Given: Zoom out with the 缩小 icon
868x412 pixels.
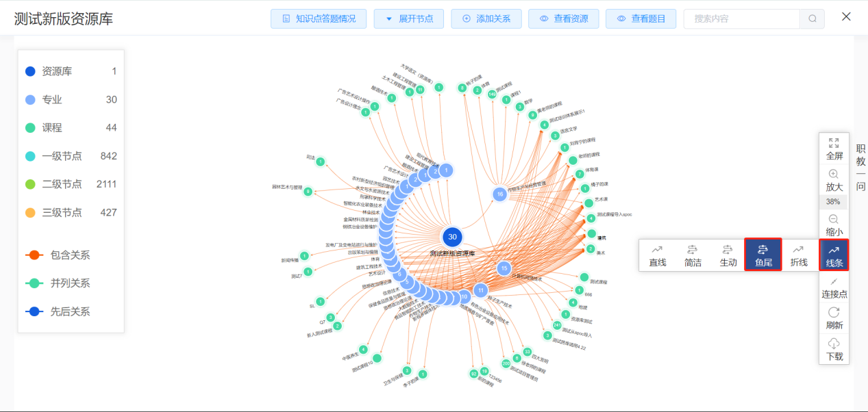Looking at the screenshot, I should click(834, 219).
